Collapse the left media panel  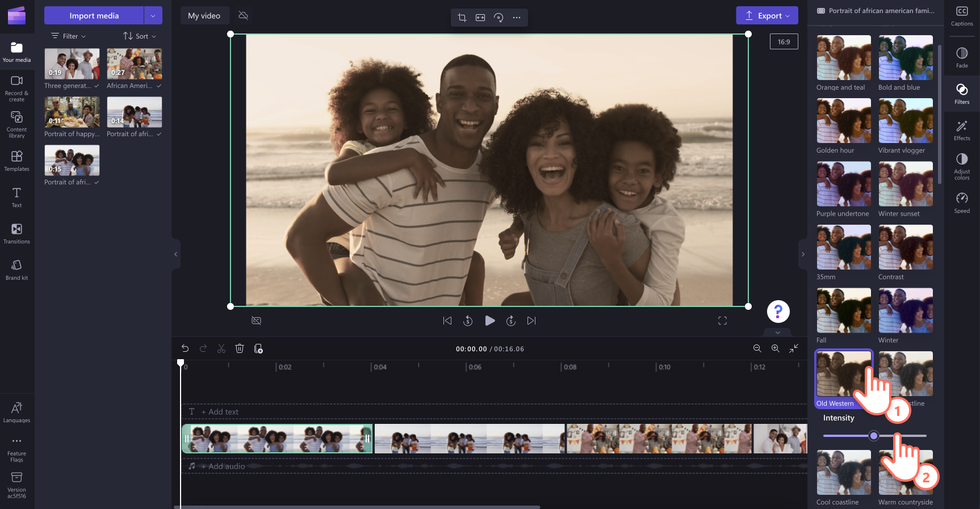(x=175, y=254)
